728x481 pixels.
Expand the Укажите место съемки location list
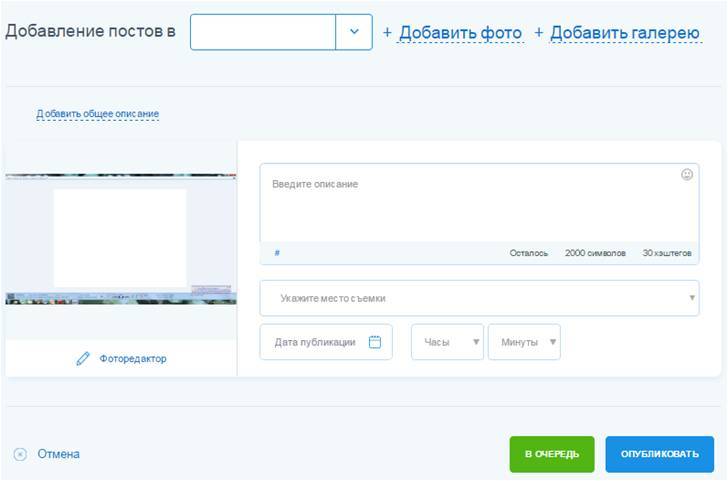click(479, 298)
